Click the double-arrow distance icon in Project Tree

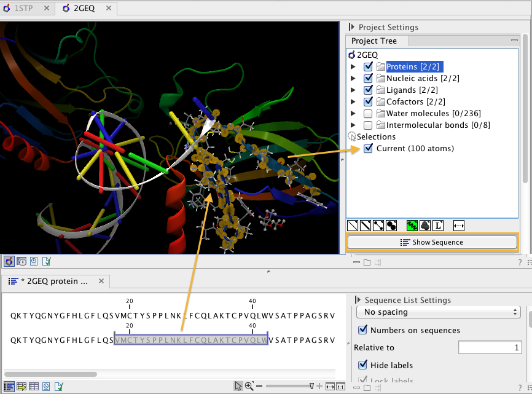point(458,226)
